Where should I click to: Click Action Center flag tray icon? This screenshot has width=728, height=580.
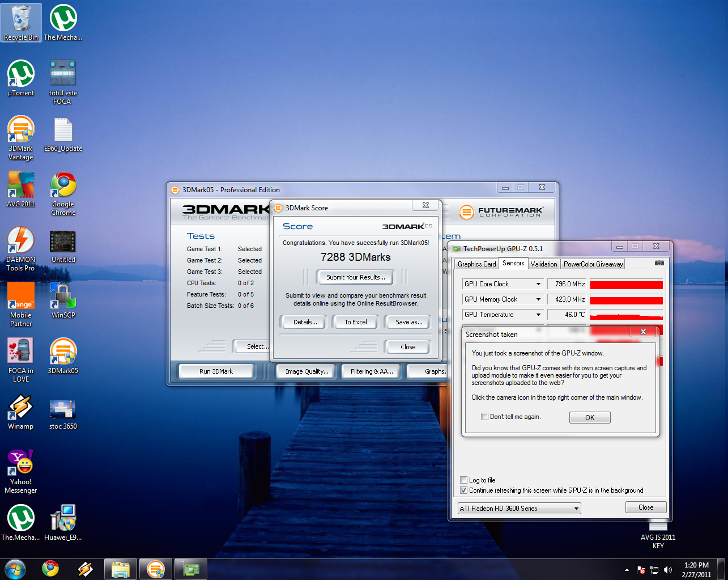click(641, 570)
